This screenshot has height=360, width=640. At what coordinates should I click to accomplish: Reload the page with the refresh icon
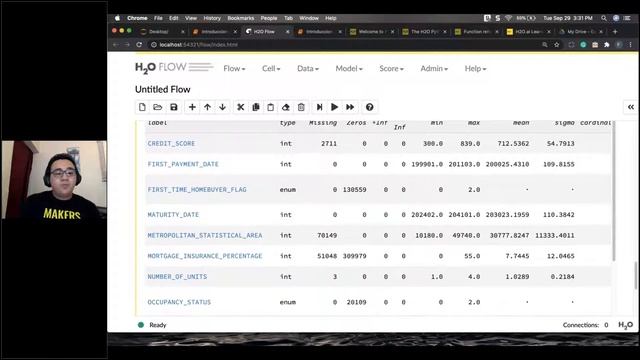[x=139, y=44]
